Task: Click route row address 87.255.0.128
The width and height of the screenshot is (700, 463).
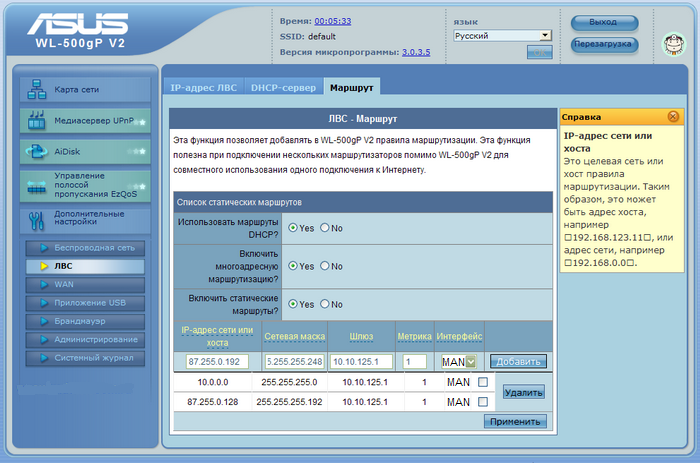Action: [213, 402]
